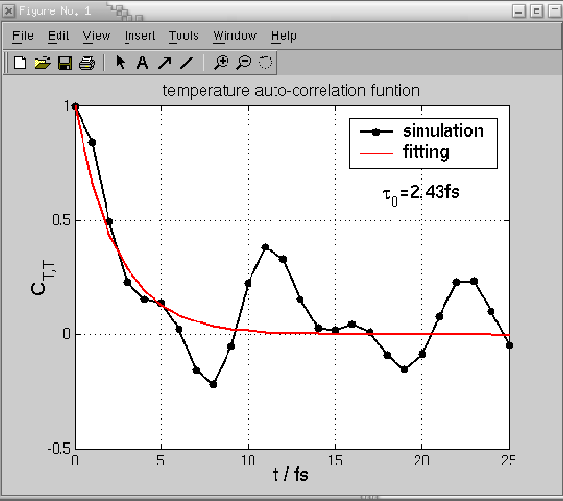Click the x-axis tick label 5

point(160,460)
